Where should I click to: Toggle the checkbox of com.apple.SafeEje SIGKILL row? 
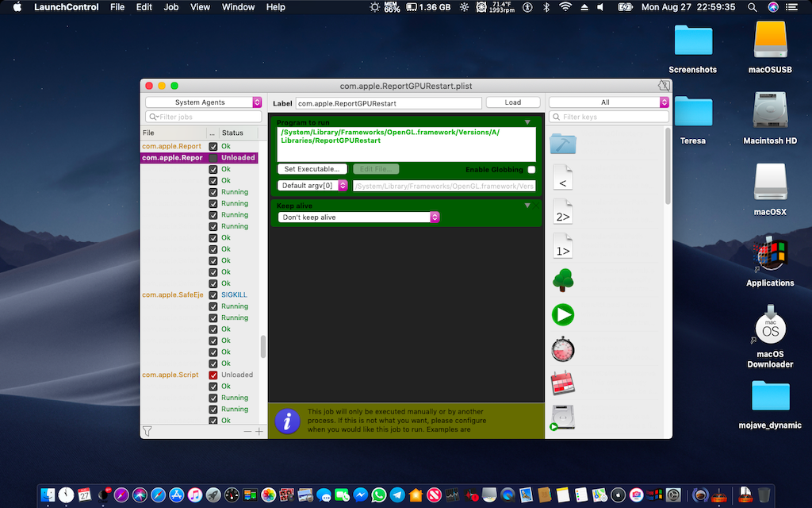[213, 295]
